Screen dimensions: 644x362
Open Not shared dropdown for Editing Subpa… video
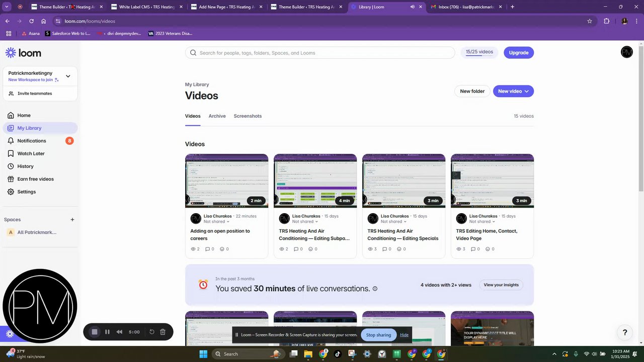pyautogui.click(x=305, y=221)
